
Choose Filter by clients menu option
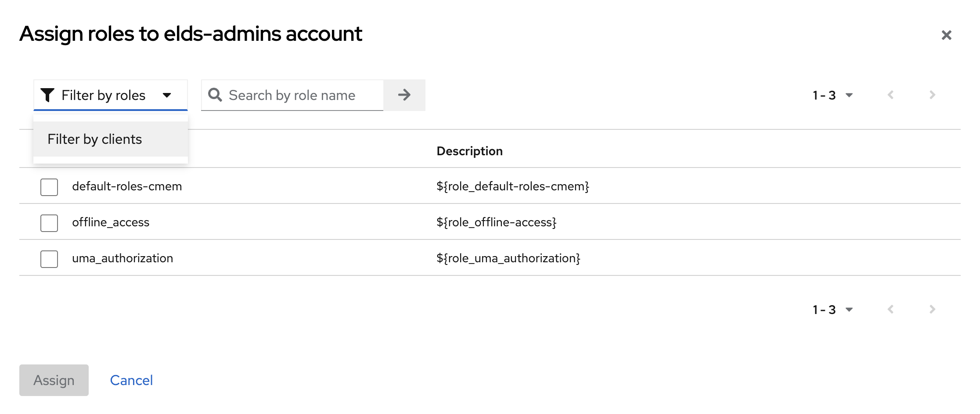pyautogui.click(x=95, y=139)
